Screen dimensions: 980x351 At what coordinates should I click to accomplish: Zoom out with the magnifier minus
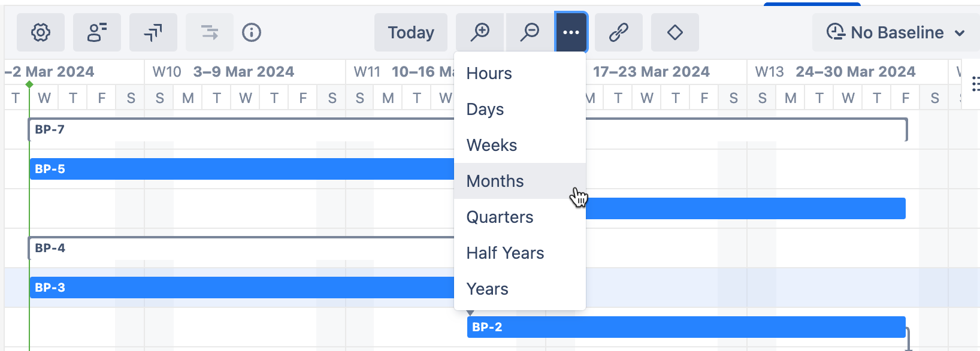[x=530, y=32]
